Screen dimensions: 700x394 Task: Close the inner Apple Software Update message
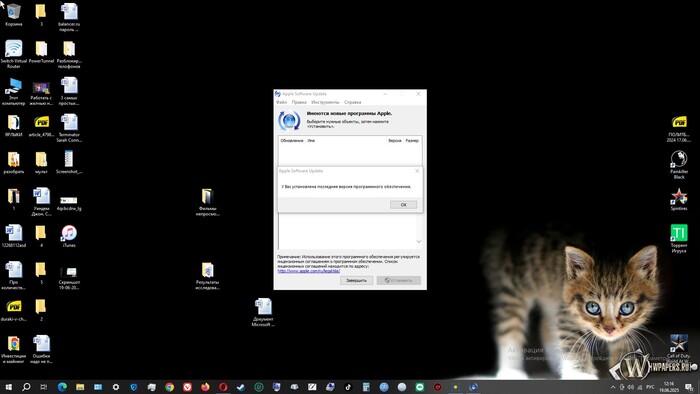click(417, 171)
